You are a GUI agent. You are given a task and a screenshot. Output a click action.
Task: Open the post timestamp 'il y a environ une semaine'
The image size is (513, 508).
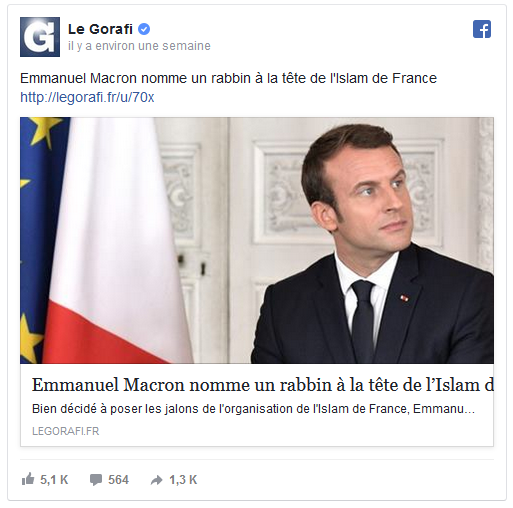point(139,46)
